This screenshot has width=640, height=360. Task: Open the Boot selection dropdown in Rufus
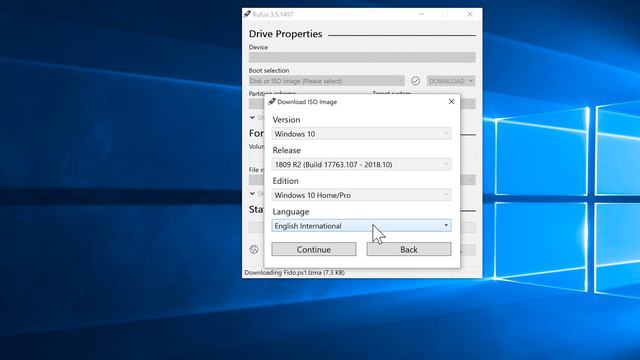pyautogui.click(x=327, y=81)
